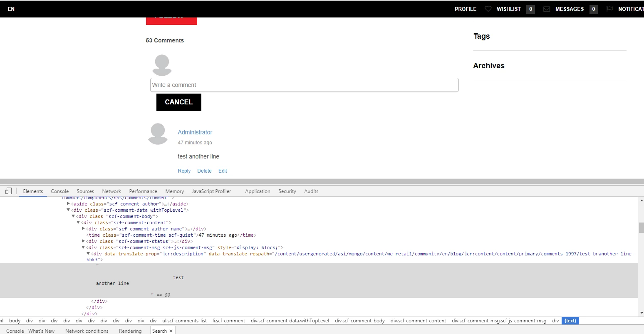The image size is (644, 334).
Task: Close the Search drawer tab
Action: point(171,331)
